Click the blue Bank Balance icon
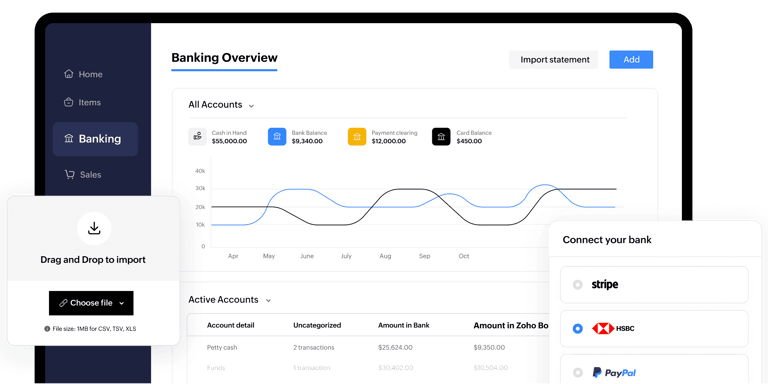 click(277, 137)
